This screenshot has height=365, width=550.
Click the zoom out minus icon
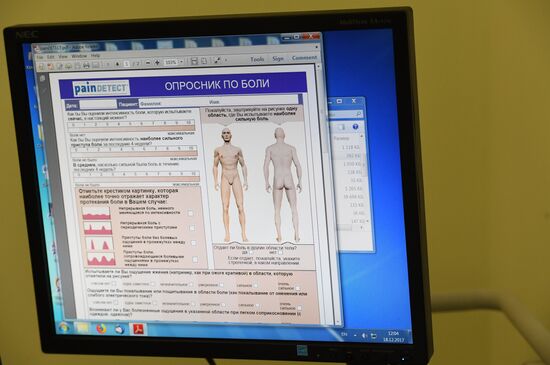coord(148,63)
